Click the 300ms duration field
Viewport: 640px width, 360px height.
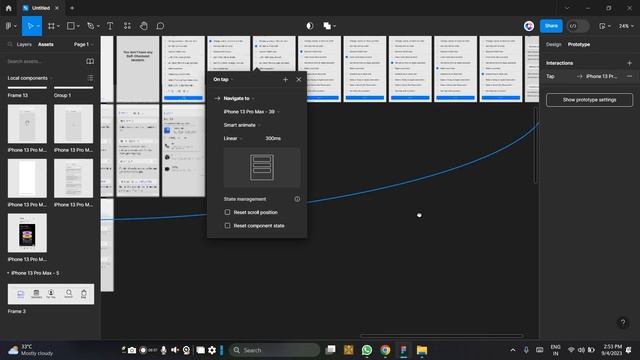273,138
